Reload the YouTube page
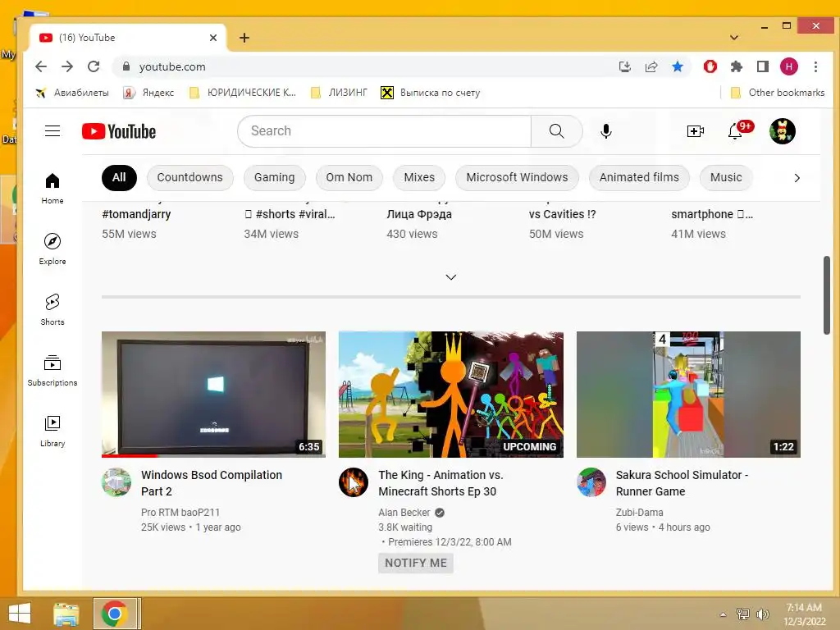The width and height of the screenshot is (840, 630). click(x=94, y=66)
